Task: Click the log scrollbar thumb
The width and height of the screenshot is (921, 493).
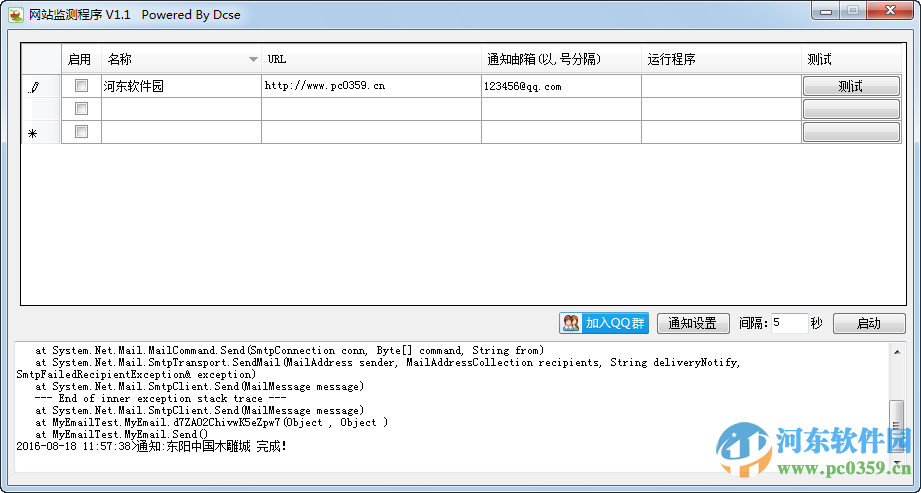Action: click(897, 427)
